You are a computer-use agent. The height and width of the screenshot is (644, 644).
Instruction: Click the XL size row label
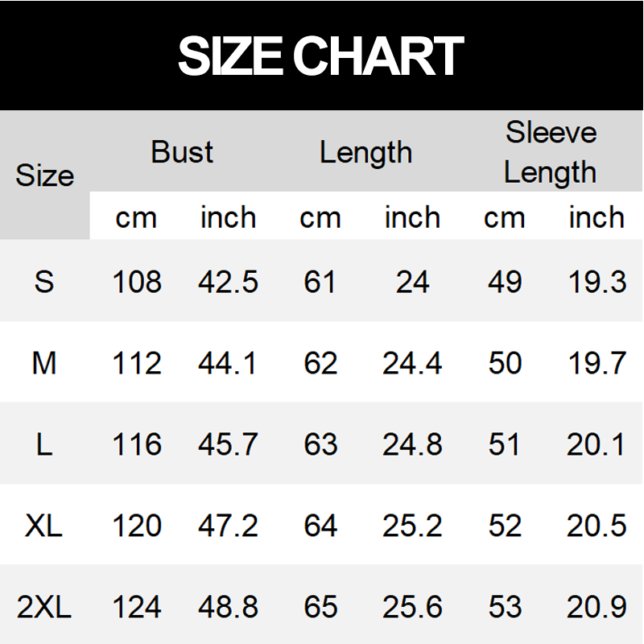click(x=44, y=526)
